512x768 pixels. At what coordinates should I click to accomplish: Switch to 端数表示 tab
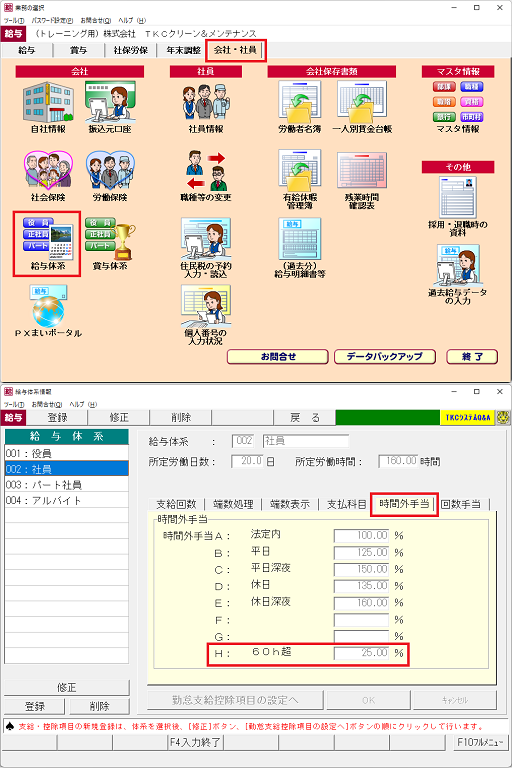pos(290,504)
